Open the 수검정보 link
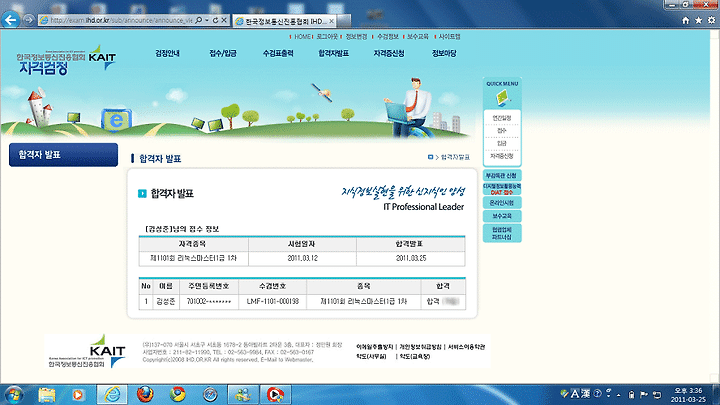 coord(388,37)
